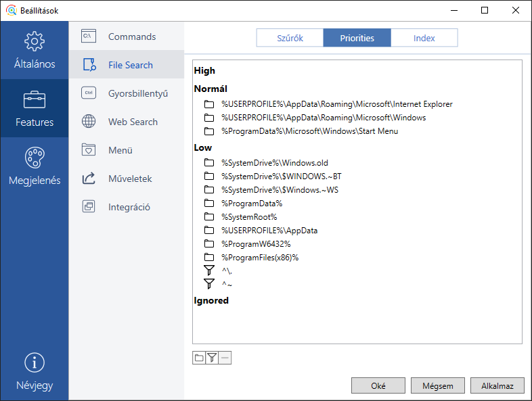Open Commands settings page

[132, 37]
